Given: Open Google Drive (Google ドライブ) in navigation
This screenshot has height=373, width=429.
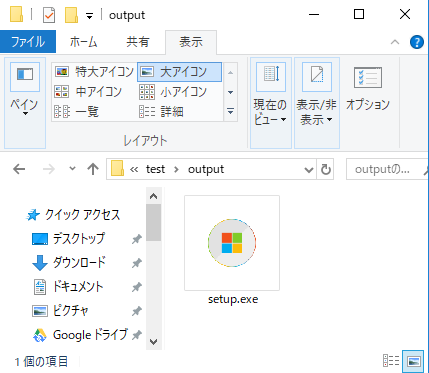Looking at the screenshot, I should [80, 335].
